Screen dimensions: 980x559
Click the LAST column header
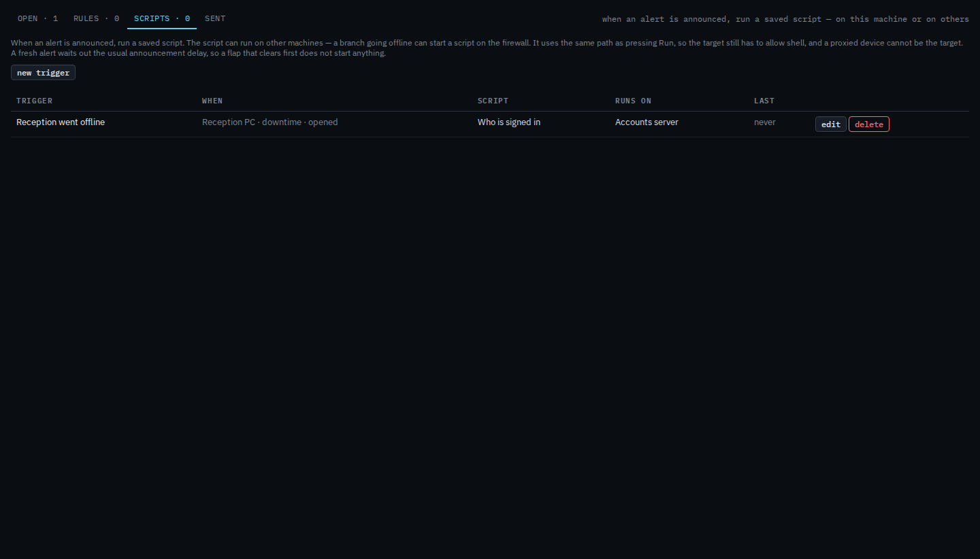pyautogui.click(x=764, y=101)
